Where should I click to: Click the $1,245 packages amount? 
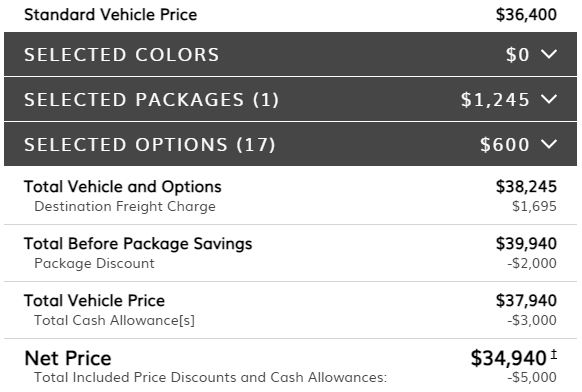point(495,99)
